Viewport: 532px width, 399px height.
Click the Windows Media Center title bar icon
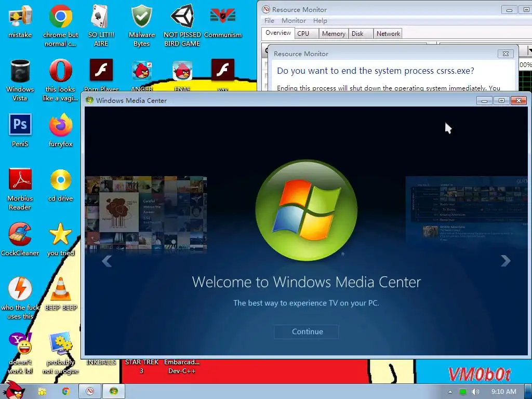pos(89,100)
